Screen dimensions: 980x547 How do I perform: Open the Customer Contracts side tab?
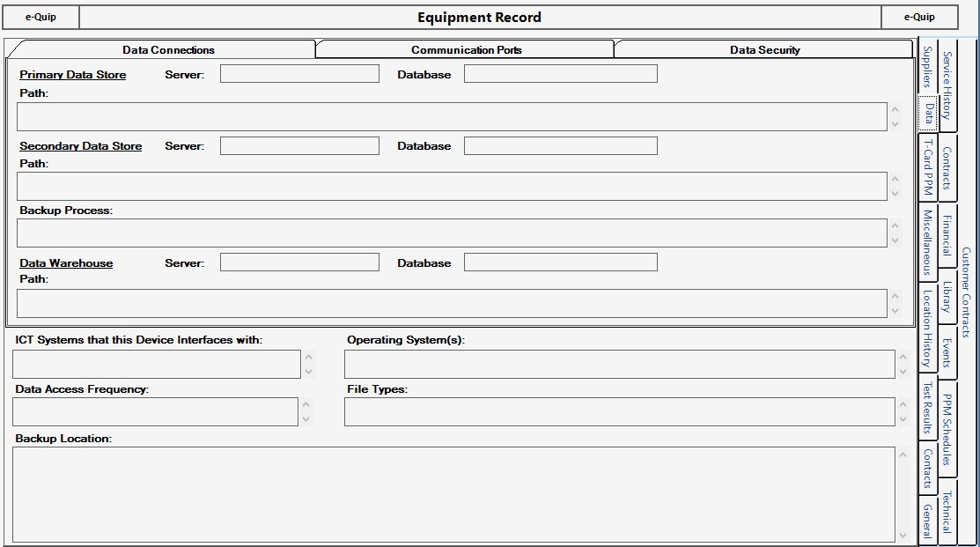(966, 292)
